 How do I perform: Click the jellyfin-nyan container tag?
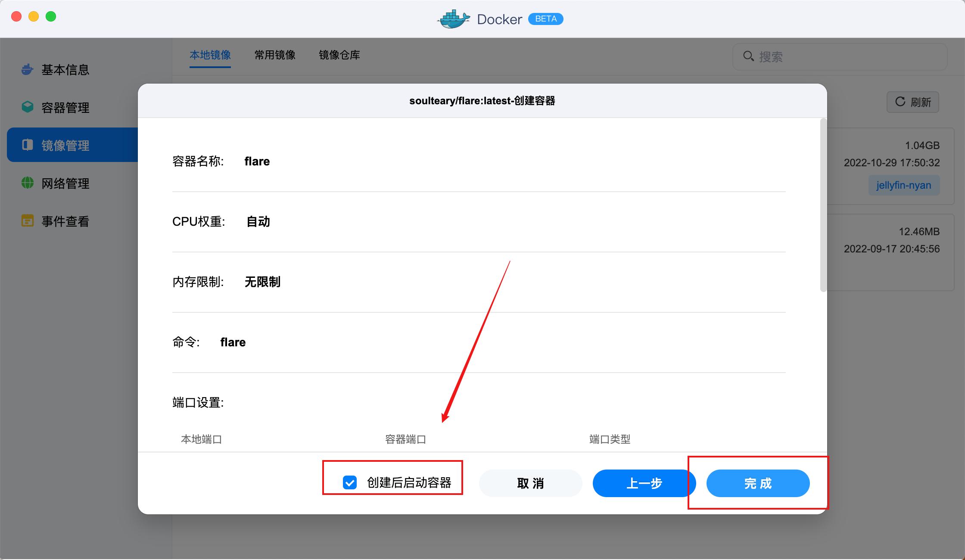(904, 185)
